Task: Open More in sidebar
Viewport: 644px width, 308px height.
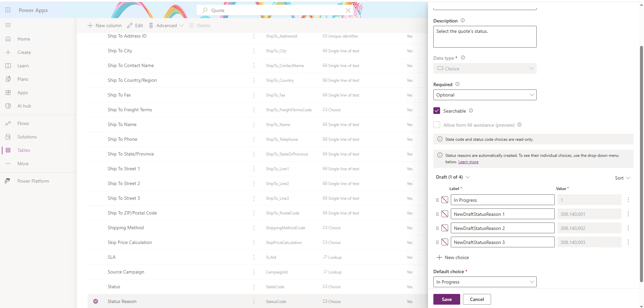Action: (x=23, y=164)
